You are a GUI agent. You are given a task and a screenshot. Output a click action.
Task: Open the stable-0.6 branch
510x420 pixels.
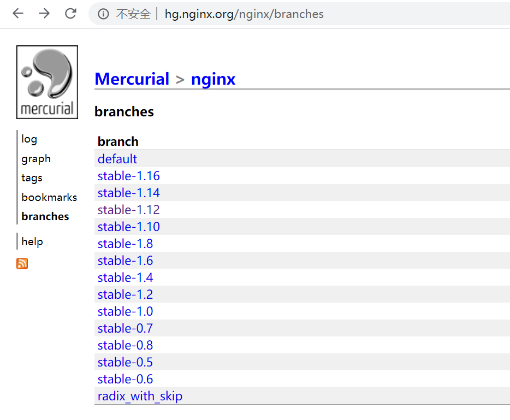pyautogui.click(x=125, y=379)
